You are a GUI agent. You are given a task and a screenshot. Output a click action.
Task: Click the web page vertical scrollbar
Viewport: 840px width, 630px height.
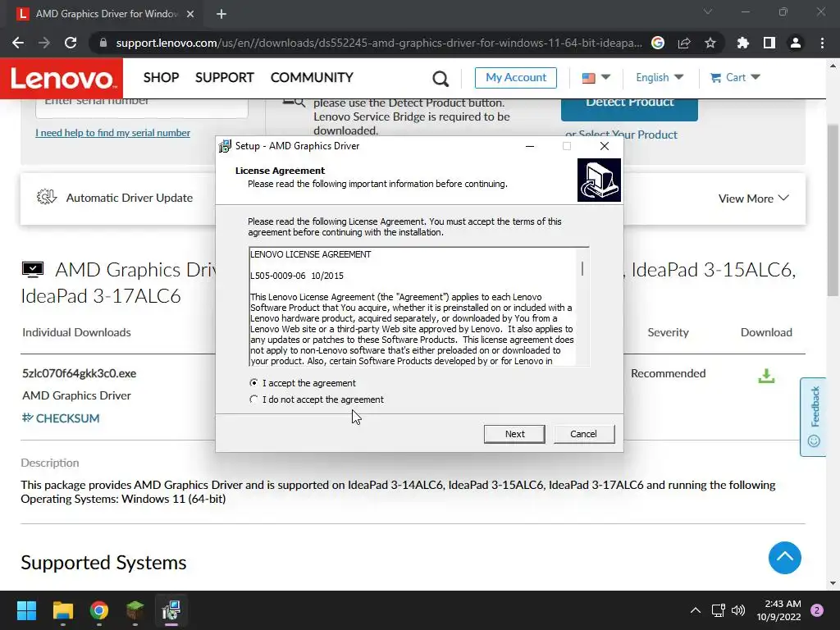[833, 209]
